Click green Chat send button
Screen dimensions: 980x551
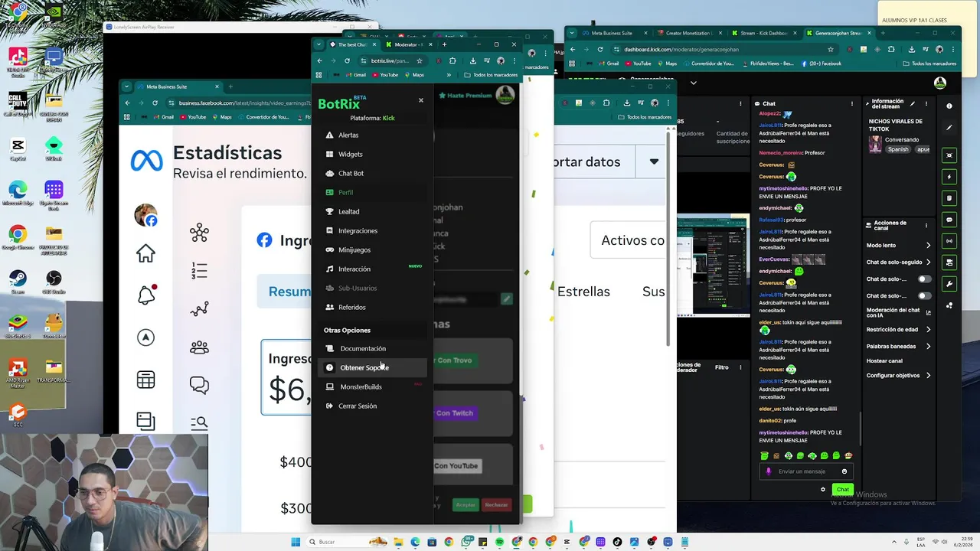[843, 489]
